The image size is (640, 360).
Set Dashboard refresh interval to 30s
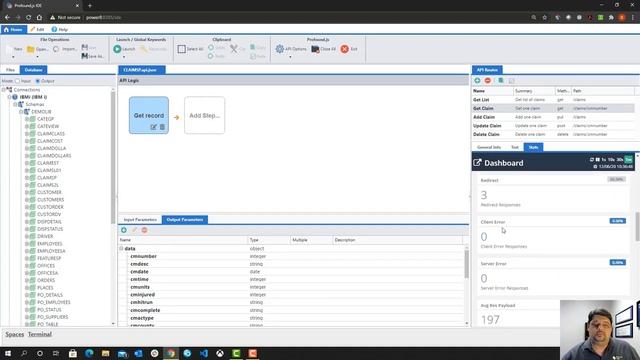(620, 160)
